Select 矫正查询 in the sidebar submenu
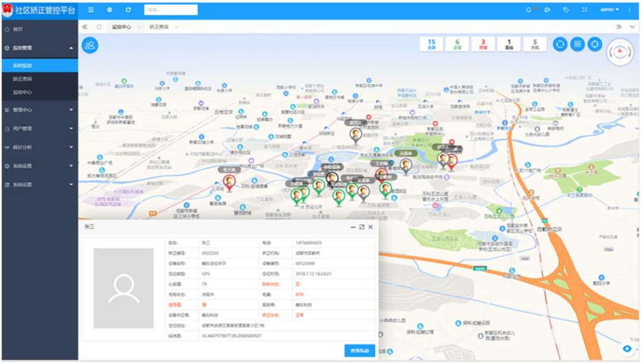The height and width of the screenshot is (364, 642). click(x=40, y=79)
